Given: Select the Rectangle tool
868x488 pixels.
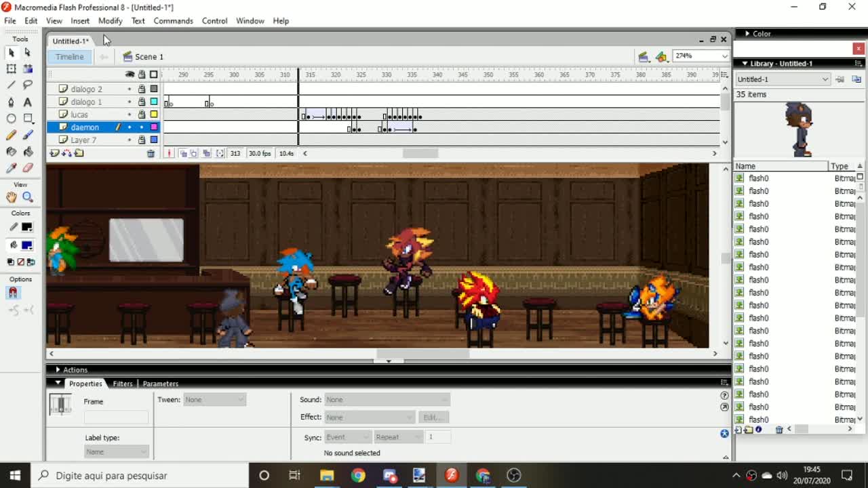Looking at the screenshot, I should click(28, 119).
